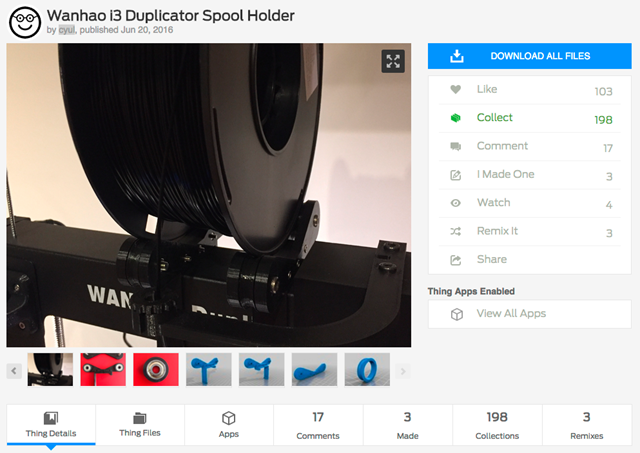The image size is (640, 453).
Task: Select blue flat arm render thumbnail
Action: (314, 369)
